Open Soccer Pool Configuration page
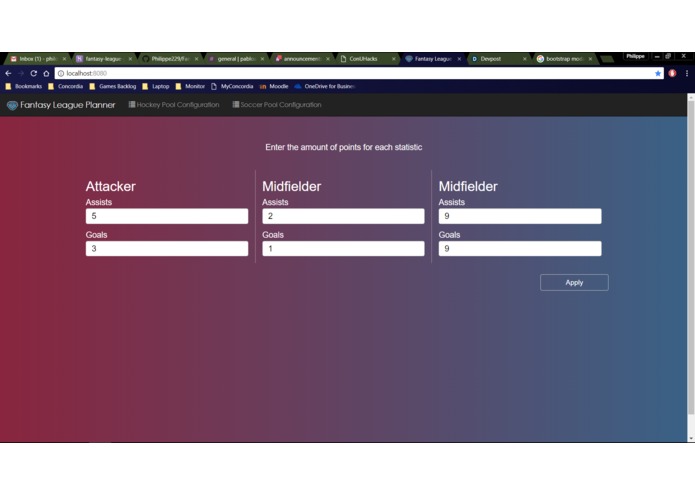 pos(277,105)
